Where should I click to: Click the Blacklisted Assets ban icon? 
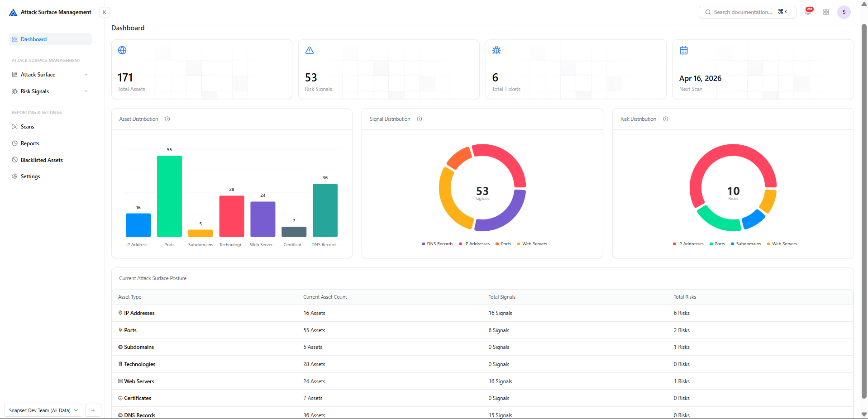pos(15,160)
